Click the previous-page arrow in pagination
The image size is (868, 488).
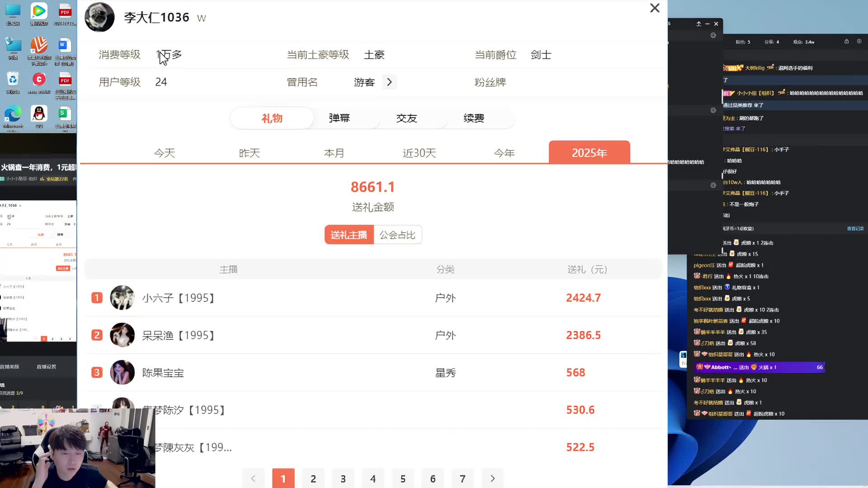click(x=253, y=478)
